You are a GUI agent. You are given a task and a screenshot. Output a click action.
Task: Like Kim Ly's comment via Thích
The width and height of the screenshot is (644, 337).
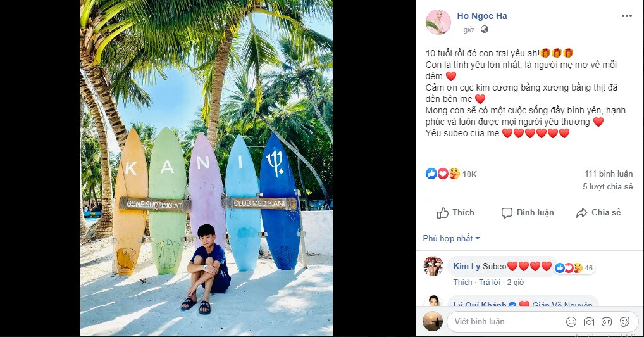click(x=462, y=282)
